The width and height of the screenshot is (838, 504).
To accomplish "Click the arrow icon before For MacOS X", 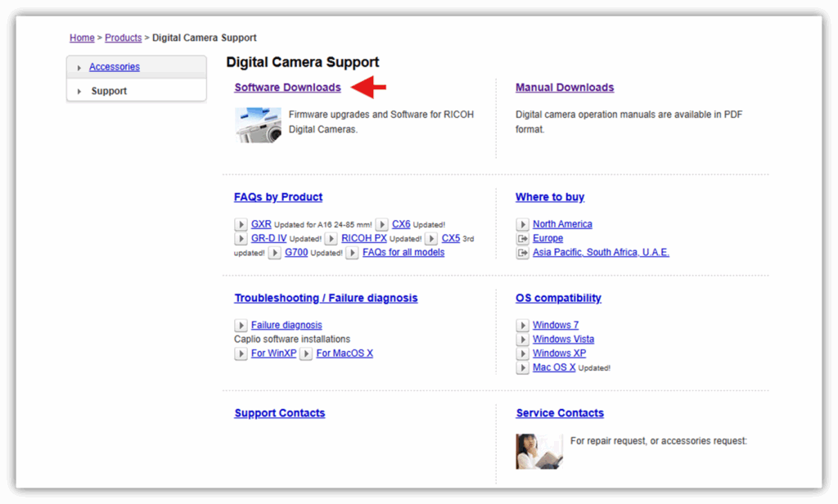I will [x=306, y=353].
